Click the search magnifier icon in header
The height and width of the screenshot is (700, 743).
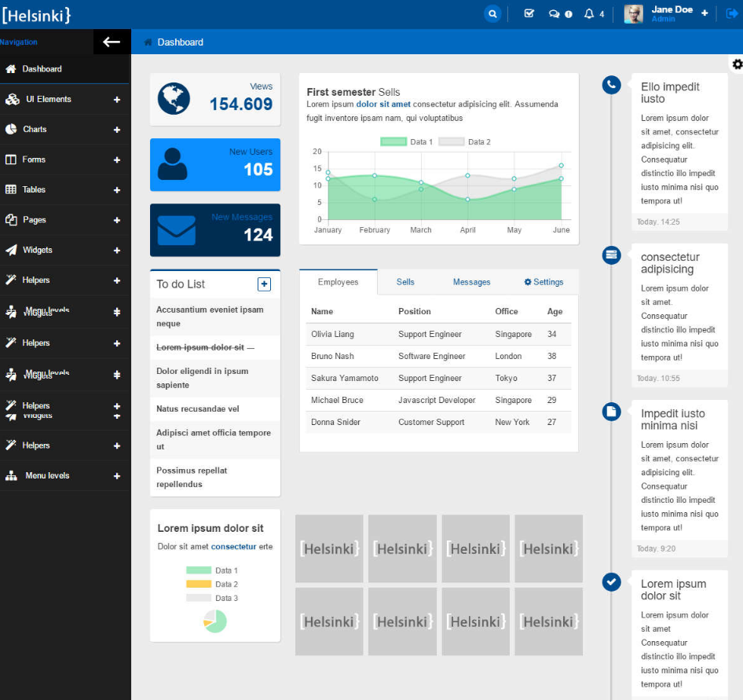(492, 13)
